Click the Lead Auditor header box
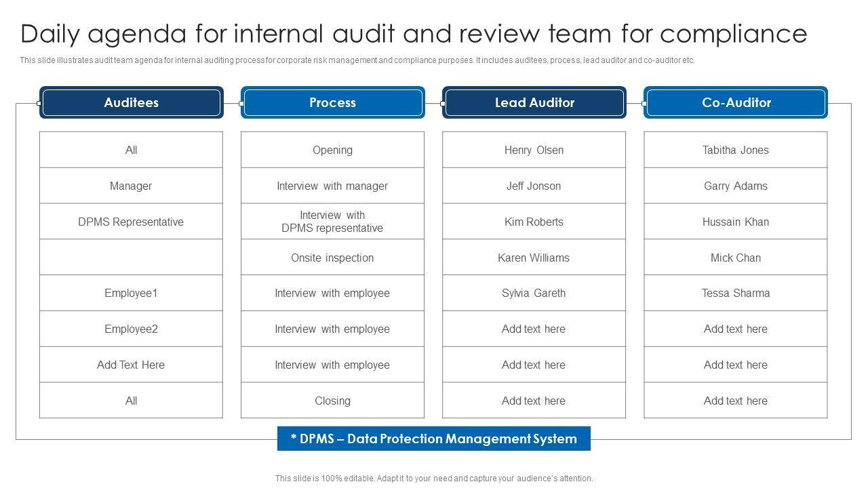This screenshot has width=868, height=488. pos(534,102)
